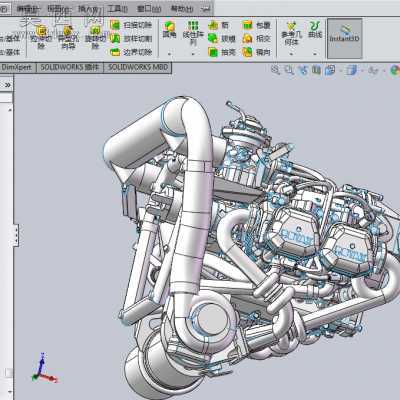400x400 pixels.
Task: Use the Shell (抽壳) feature
Action: click(x=221, y=52)
